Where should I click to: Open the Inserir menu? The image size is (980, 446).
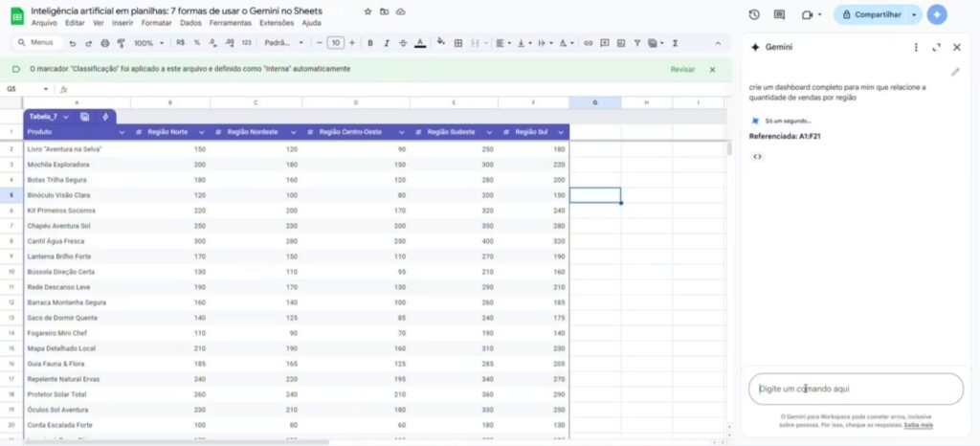pyautogui.click(x=122, y=23)
